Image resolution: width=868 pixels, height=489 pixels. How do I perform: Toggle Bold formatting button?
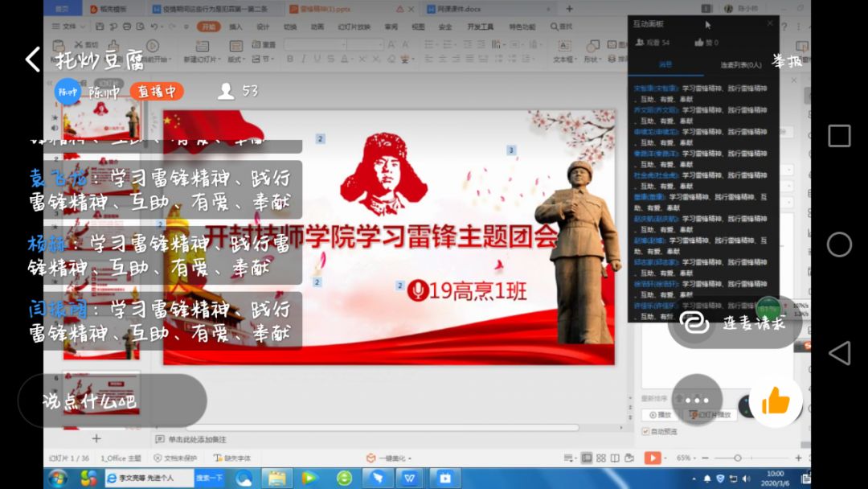click(289, 59)
